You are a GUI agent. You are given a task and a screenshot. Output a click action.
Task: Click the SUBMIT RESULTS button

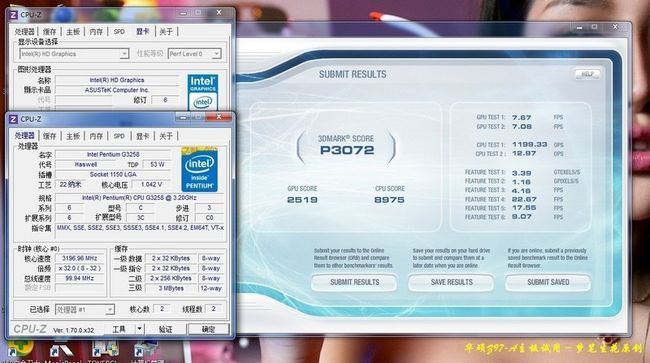(x=354, y=282)
